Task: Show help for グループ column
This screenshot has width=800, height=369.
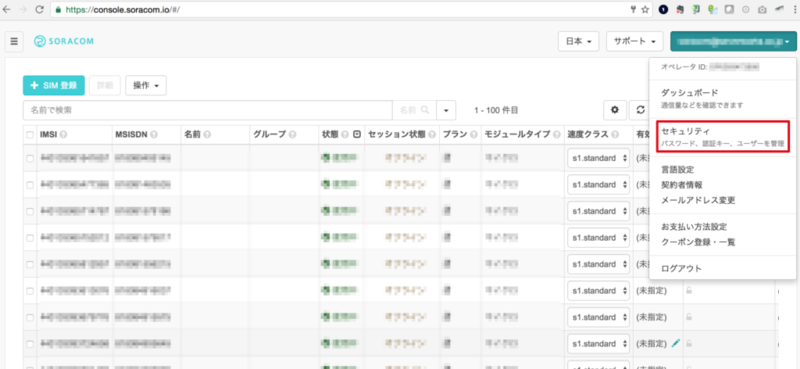Action: (292, 135)
